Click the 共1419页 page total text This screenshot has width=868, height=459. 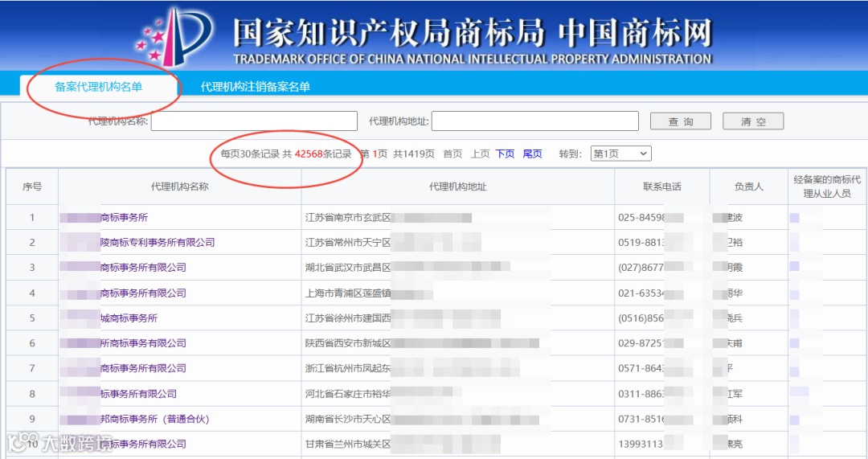tap(414, 154)
